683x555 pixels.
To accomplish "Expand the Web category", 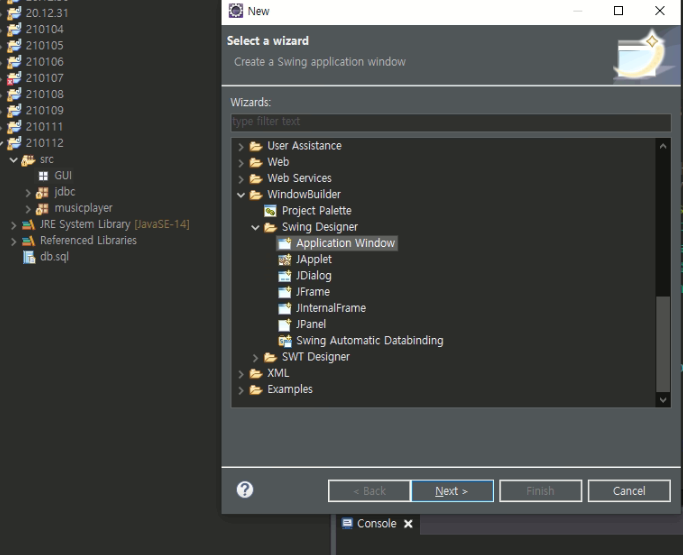I will (x=241, y=162).
